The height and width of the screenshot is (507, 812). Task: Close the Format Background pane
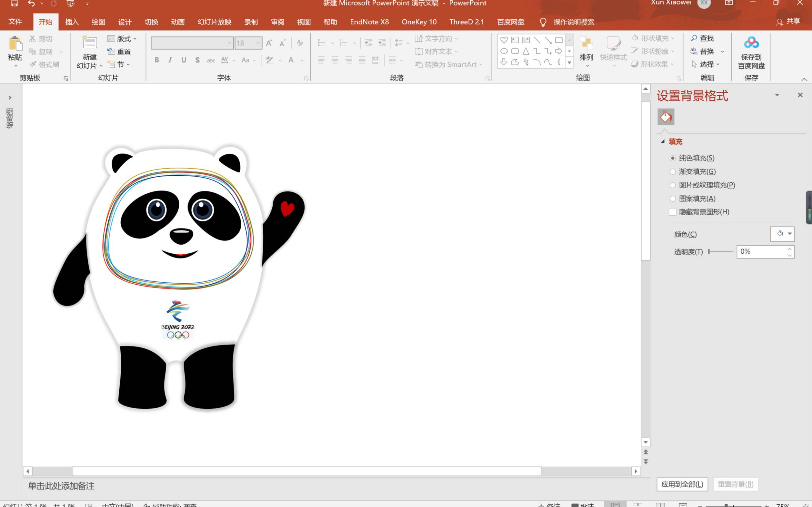tap(800, 95)
